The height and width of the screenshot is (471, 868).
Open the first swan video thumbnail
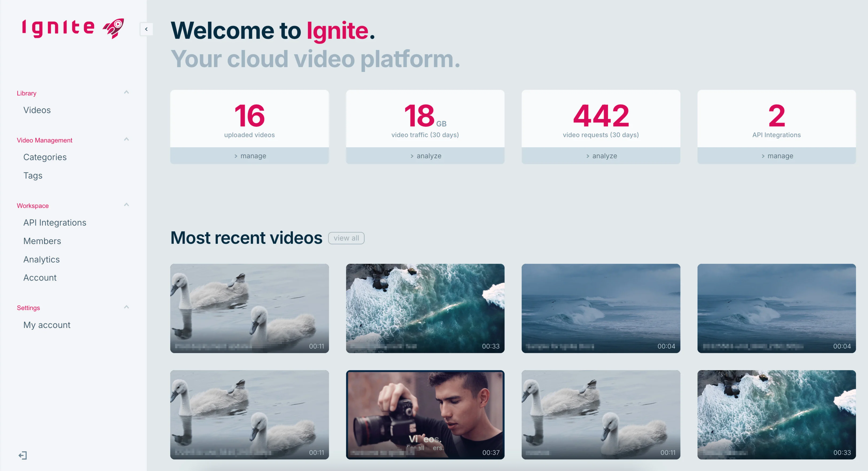point(249,308)
